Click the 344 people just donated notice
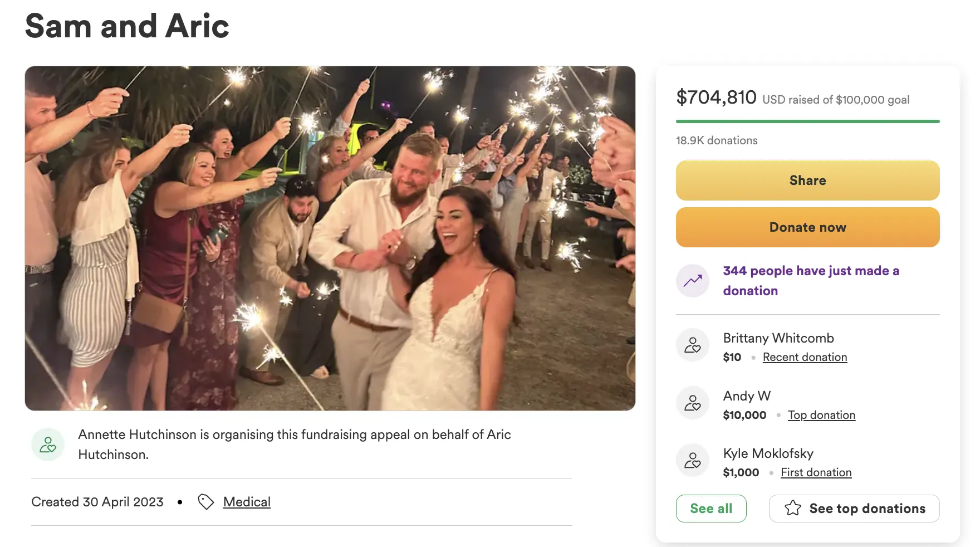Screen dimensions: 980x547 tap(811, 281)
